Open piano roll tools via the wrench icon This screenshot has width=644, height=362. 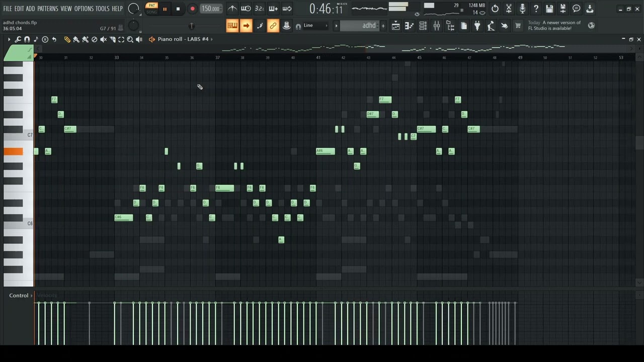(18, 39)
